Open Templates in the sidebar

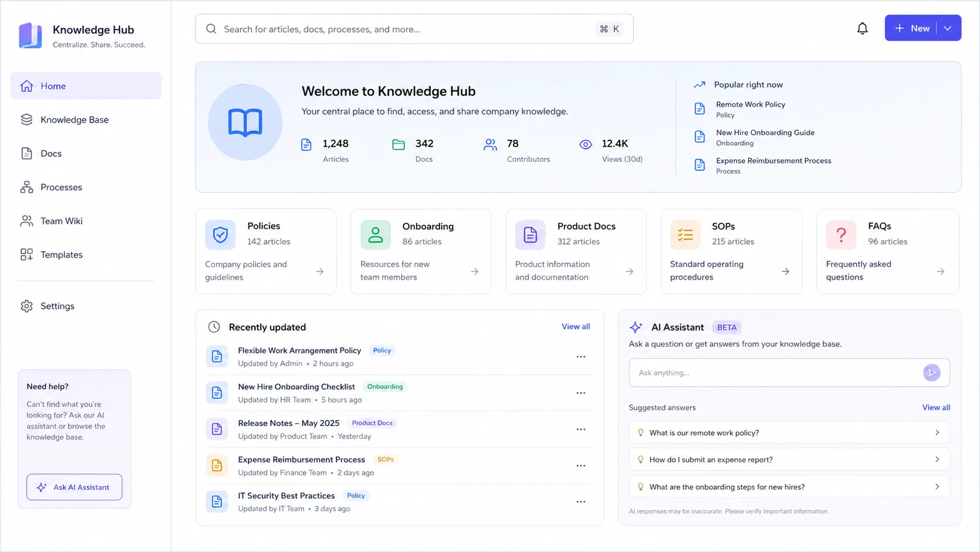(86, 255)
